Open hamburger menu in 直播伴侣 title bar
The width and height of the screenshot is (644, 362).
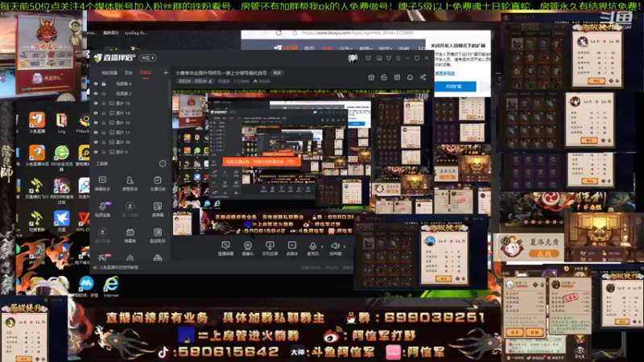coord(398,58)
